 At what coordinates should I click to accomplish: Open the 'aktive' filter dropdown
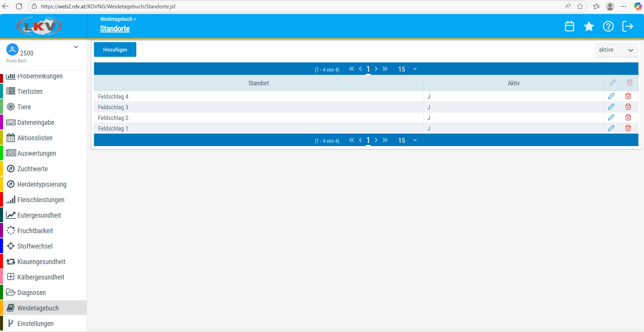point(616,50)
